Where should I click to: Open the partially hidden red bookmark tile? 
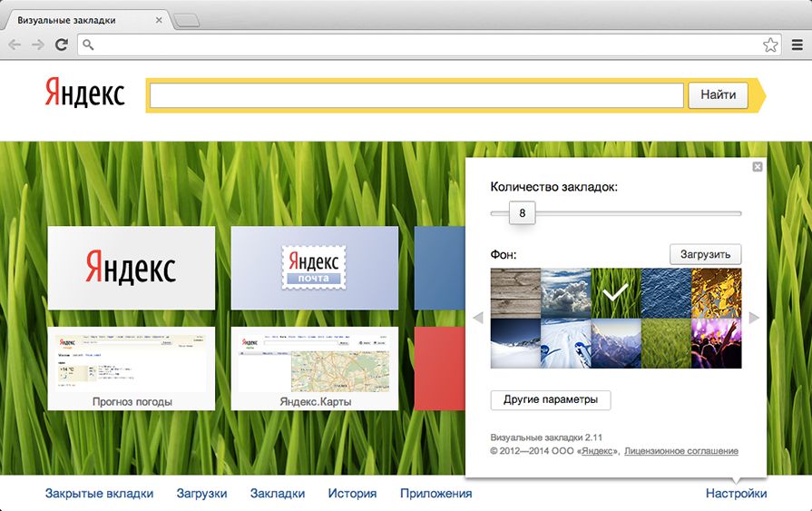coord(440,369)
